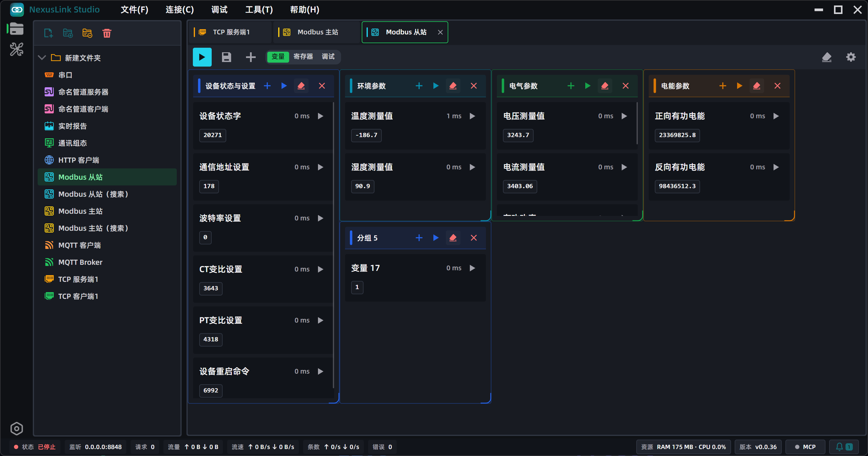Open the 文件(F) menu
Image resolution: width=868 pixels, height=456 pixels.
tap(134, 9)
